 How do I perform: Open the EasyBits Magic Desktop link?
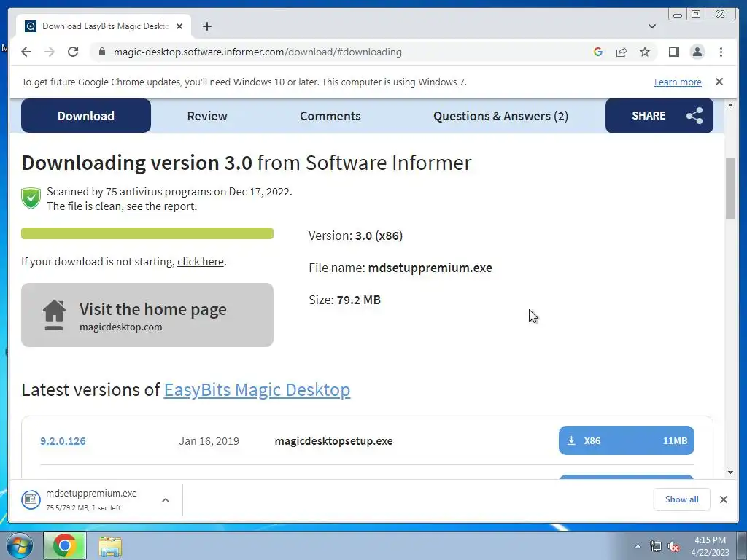[x=258, y=390]
